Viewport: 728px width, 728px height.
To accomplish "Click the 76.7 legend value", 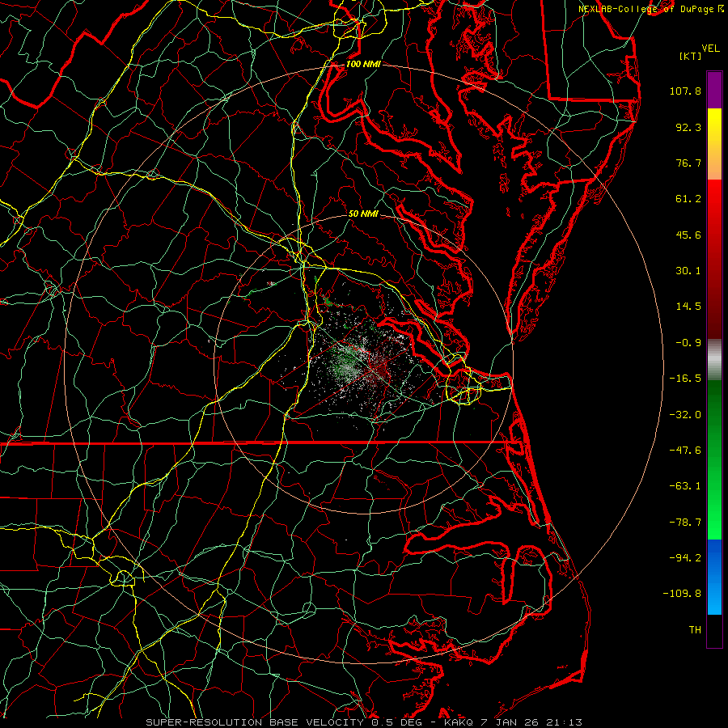I will (x=688, y=163).
